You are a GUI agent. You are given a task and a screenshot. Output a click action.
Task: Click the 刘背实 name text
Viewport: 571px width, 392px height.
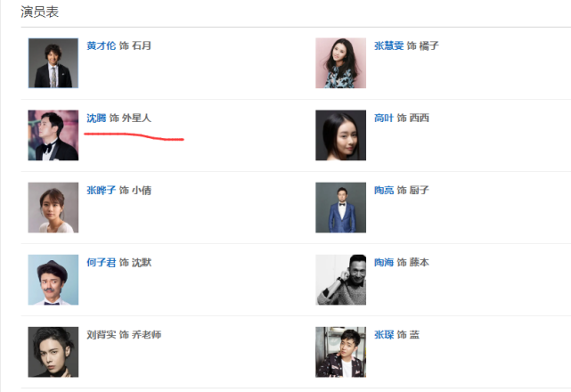point(102,334)
